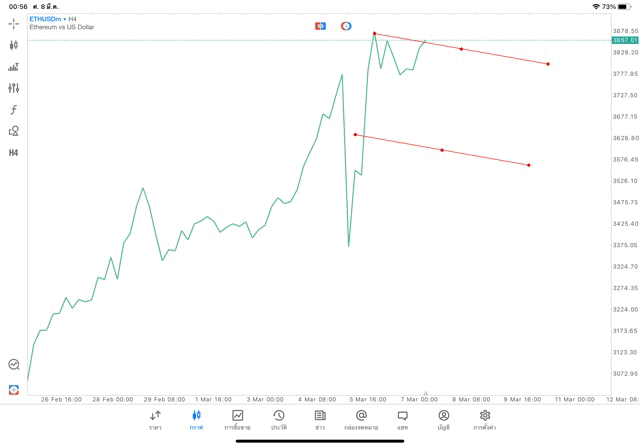Viewport: 640px width, 447px height.
Task: Open the กล่องจดหมาย (Mailbox) tab
Action: (x=361, y=420)
